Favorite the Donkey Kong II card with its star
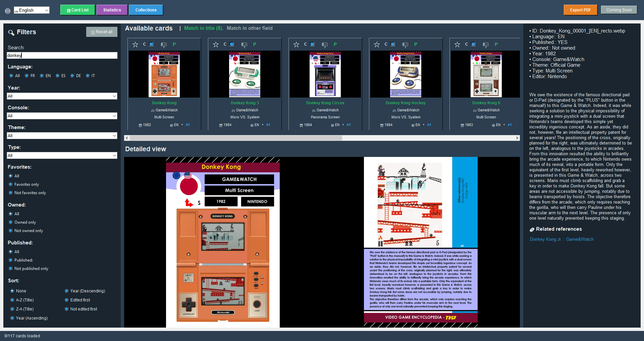The height and width of the screenshot is (341, 644). point(457,45)
